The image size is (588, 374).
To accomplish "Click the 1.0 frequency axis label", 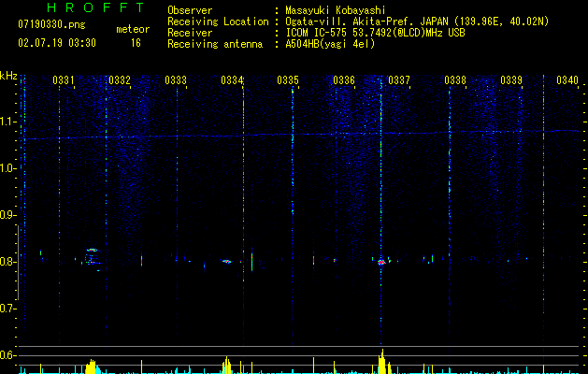I will click(7, 168).
